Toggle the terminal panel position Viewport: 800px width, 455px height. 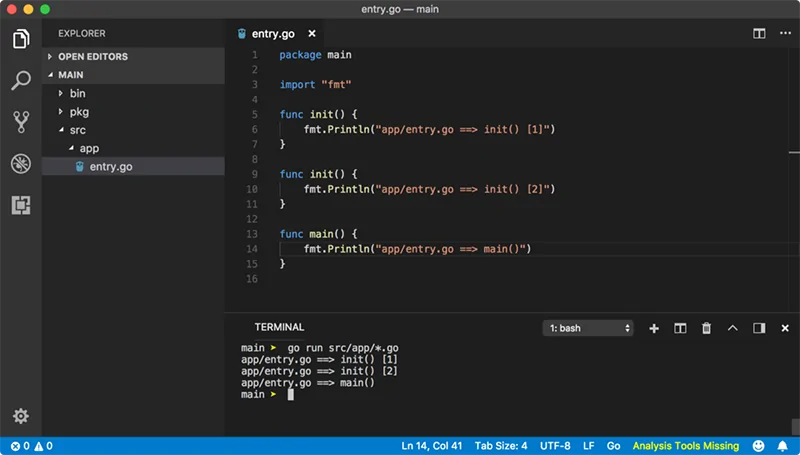pyautogui.click(x=759, y=328)
